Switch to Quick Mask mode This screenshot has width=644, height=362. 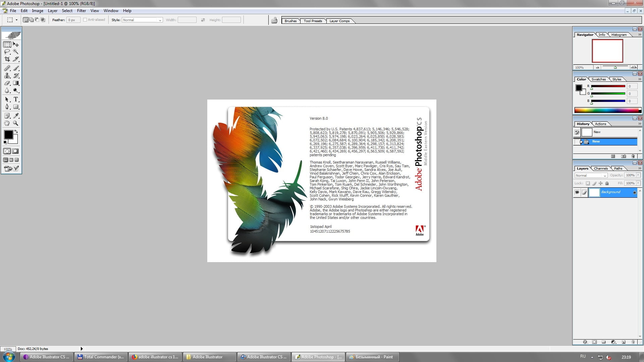point(15,151)
